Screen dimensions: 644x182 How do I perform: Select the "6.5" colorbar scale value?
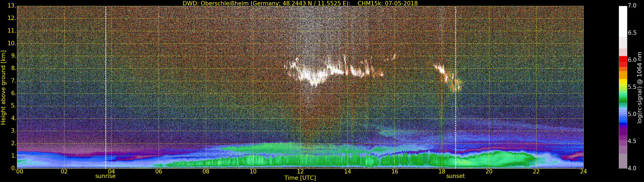(632, 33)
